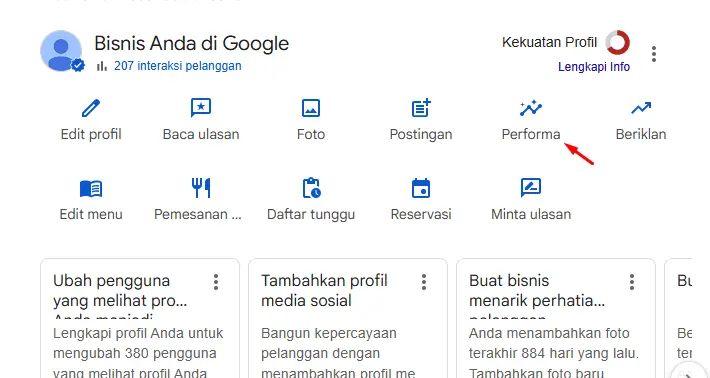Click the Beriklan label
Image resolution: width=710 pixels, height=378 pixels.
click(641, 134)
